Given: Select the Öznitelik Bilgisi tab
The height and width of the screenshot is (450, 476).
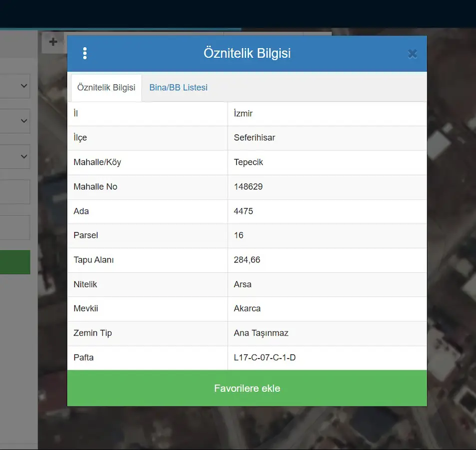Looking at the screenshot, I should 106,87.
